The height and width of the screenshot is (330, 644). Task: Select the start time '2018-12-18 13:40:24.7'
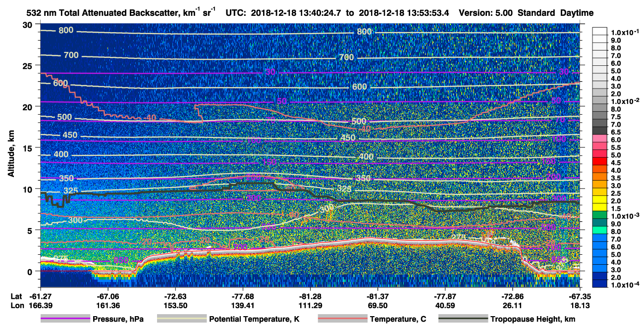coord(296,13)
